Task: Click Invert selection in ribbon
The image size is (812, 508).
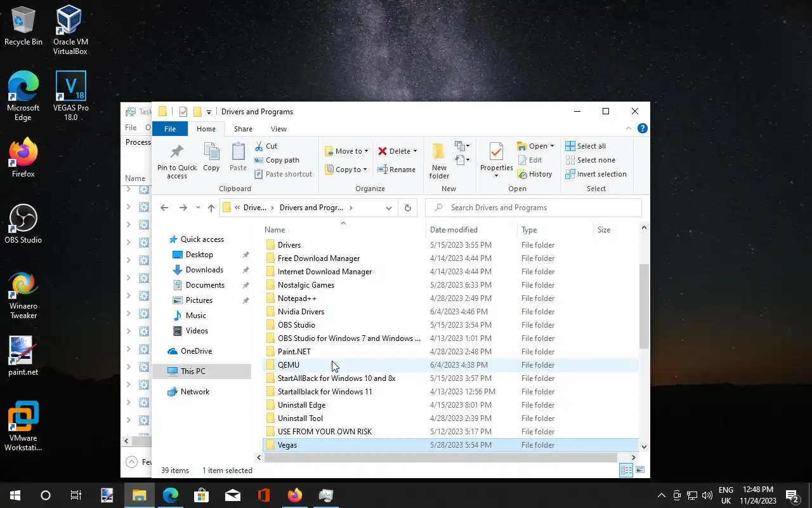Action: click(x=596, y=174)
